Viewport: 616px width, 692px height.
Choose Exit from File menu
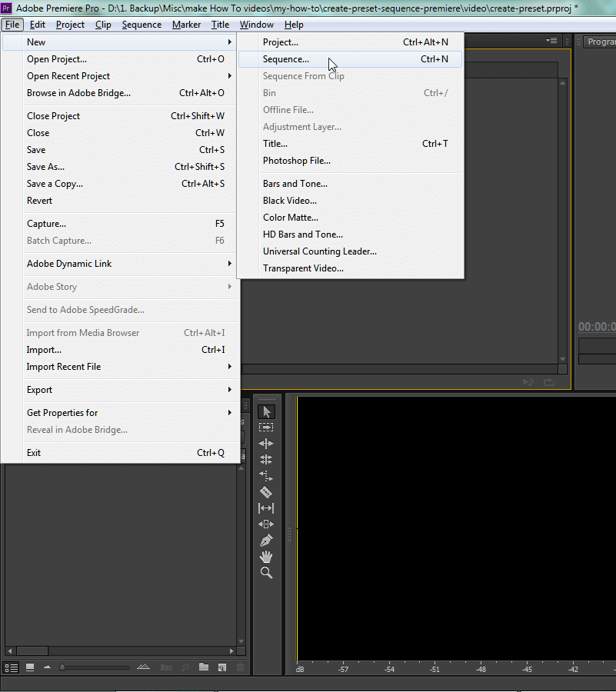[119, 453]
